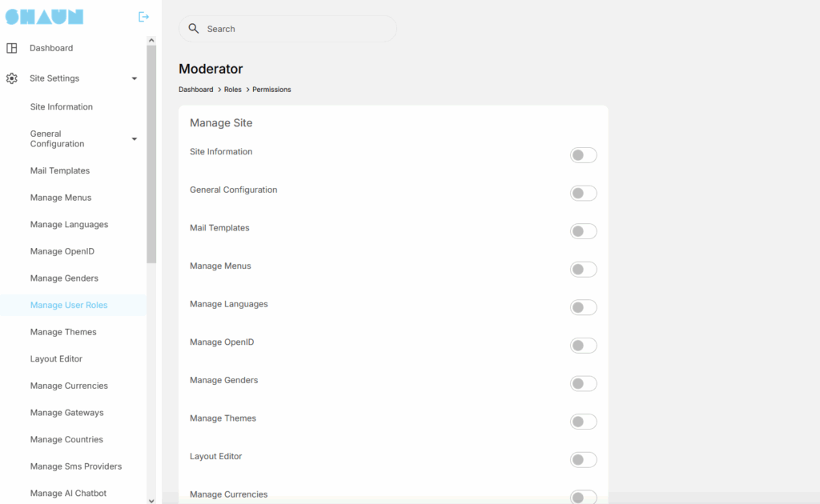Click the Site Settings gear icon

[x=12, y=78]
